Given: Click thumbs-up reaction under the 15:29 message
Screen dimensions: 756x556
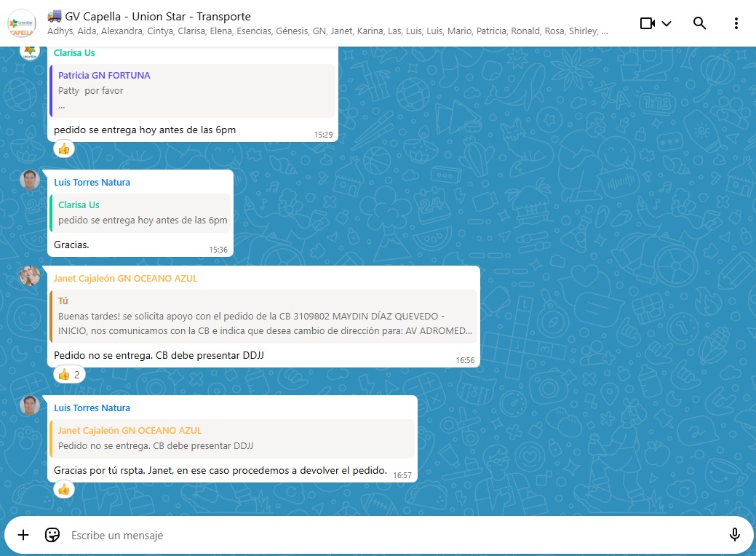Looking at the screenshot, I should (64, 148).
